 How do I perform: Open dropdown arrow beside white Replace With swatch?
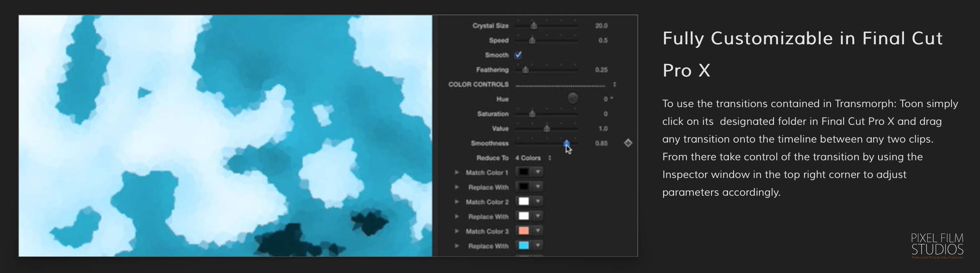[538, 216]
